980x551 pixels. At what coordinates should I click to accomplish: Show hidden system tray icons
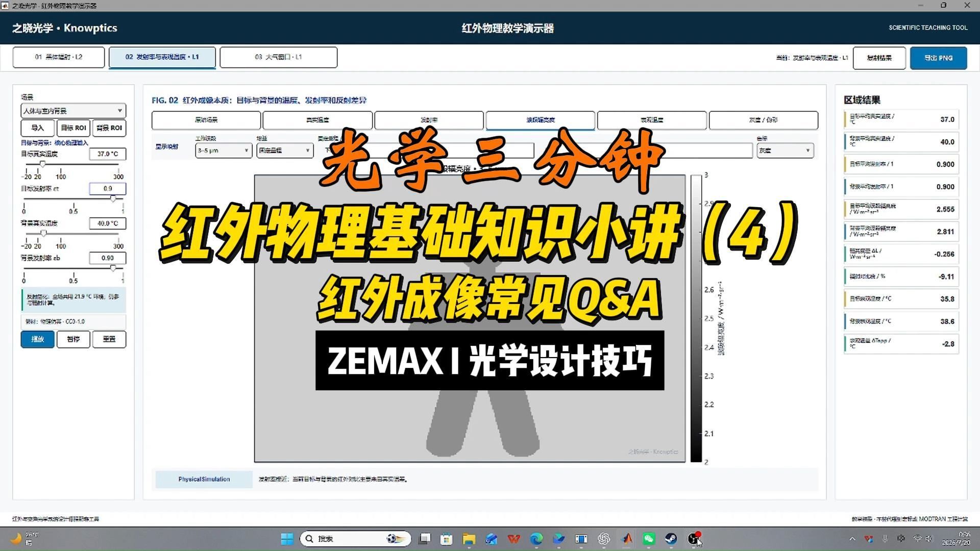pos(852,539)
